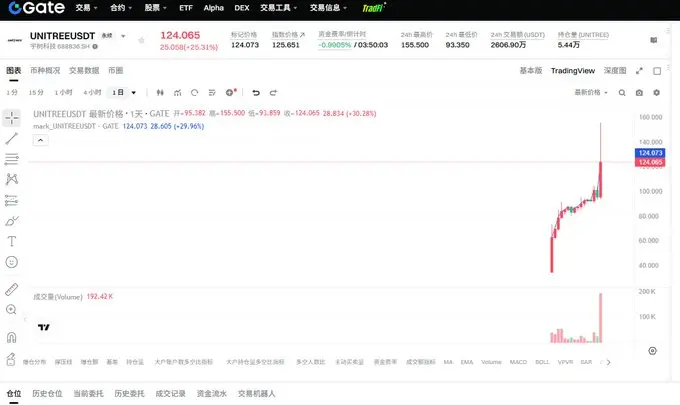The height and width of the screenshot is (405, 680).
Task: Switch to 币圈 tab
Action: 116,70
